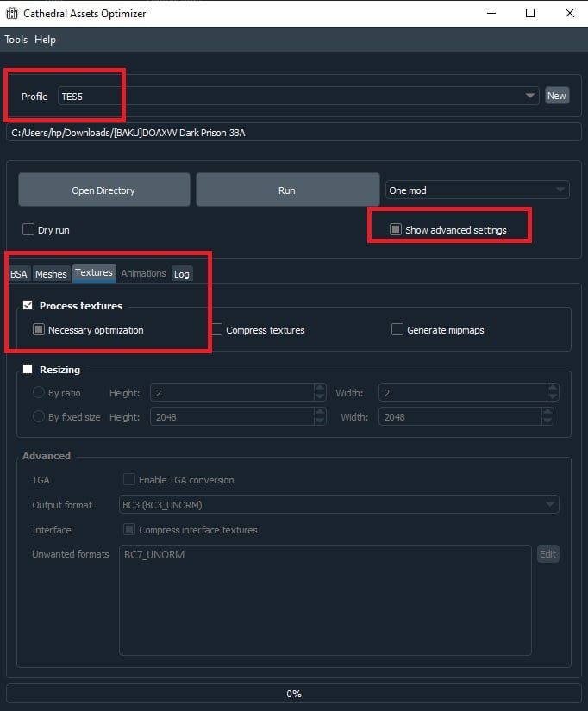Screen dimensions: 588x711
Task: Click the By ratio Height spinner arrows
Action: pos(320,393)
